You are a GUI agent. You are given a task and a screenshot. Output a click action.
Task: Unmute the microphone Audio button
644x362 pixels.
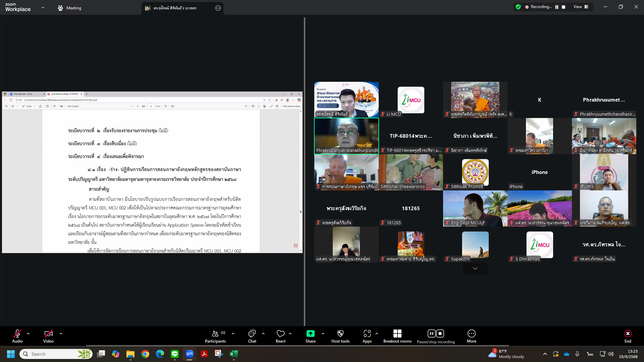(17, 336)
